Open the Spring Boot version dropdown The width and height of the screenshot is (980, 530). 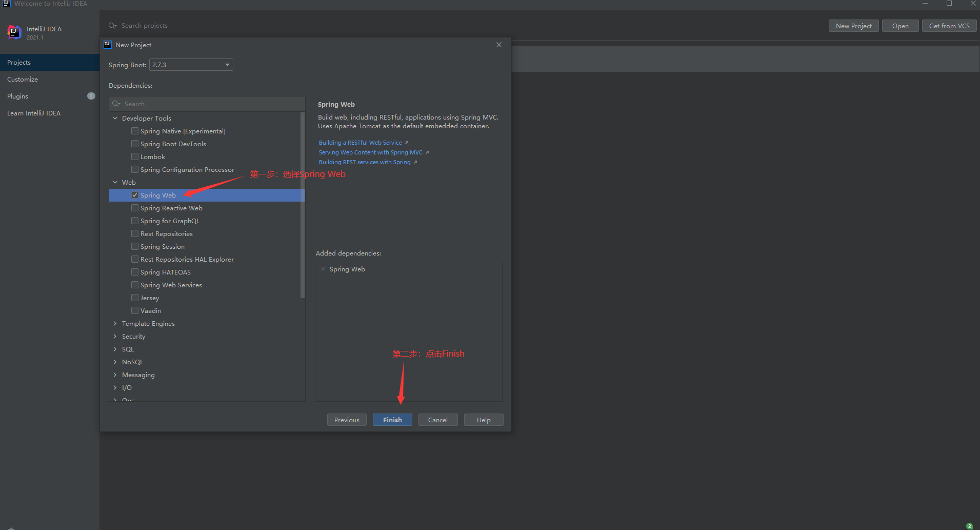[x=227, y=65]
